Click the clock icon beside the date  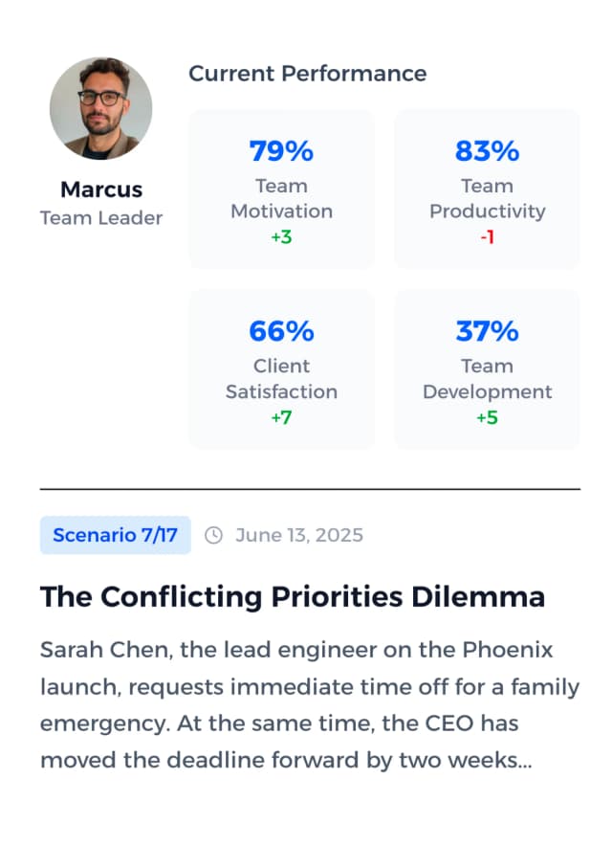pos(215,535)
